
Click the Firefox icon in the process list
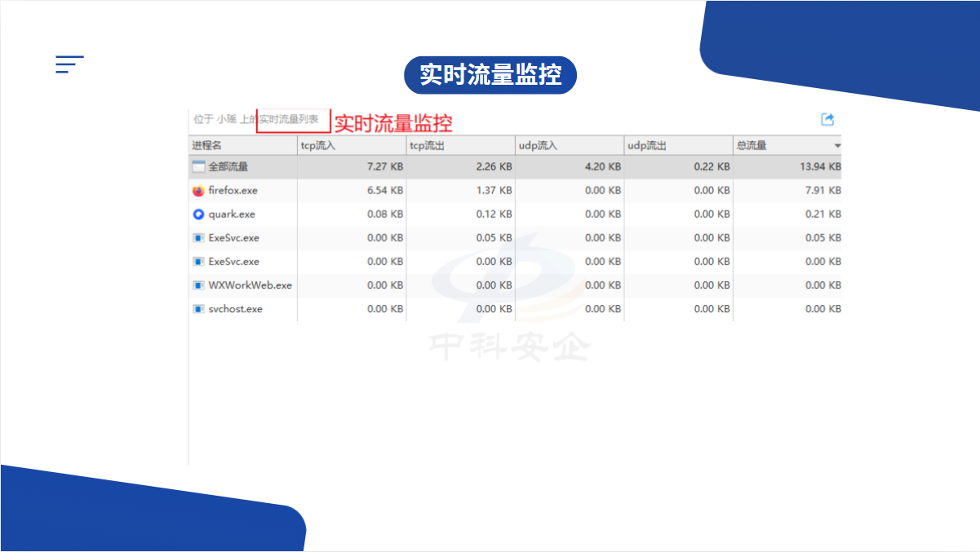[198, 191]
